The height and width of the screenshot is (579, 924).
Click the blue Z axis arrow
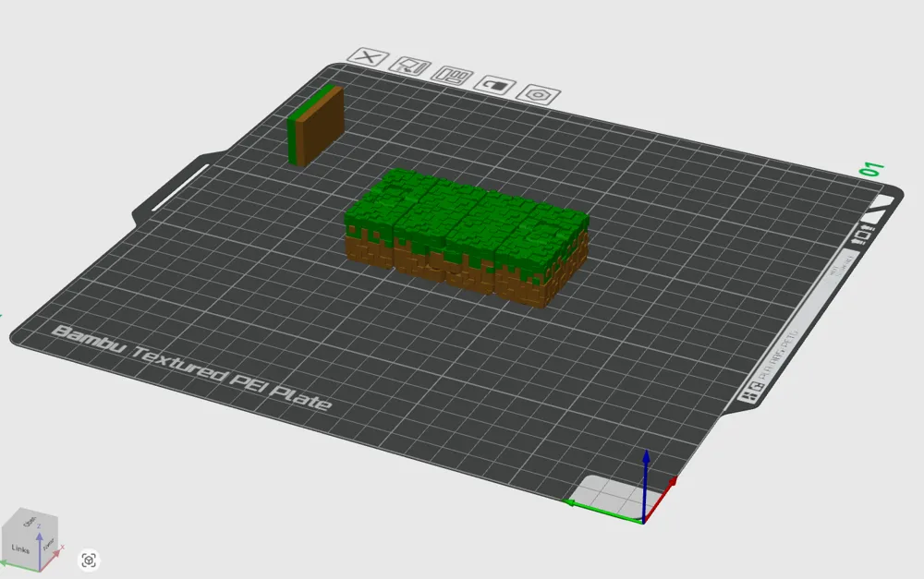646,466
